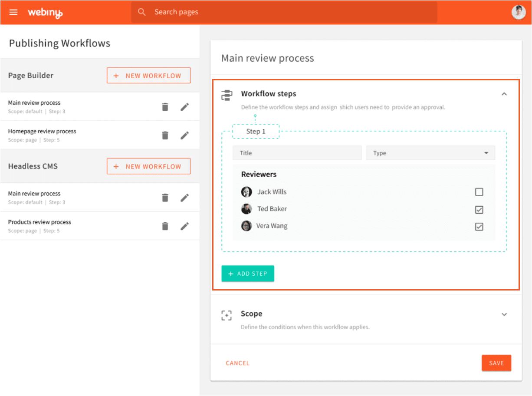Viewport: 532px width, 396px height.
Task: Select Homepage review process in list
Action: 42,132
